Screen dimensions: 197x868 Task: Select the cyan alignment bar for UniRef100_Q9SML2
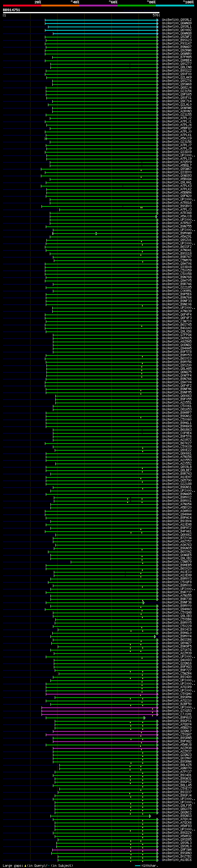(101, 20)
